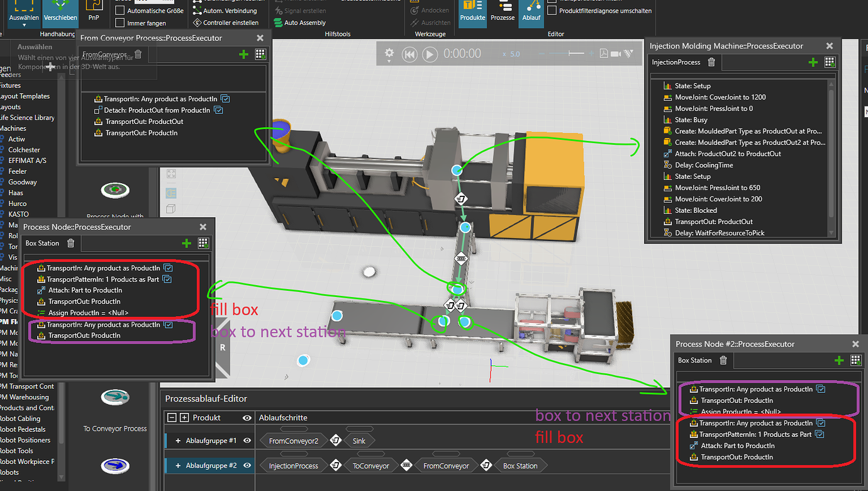
Task: Start simulation with the play button
Action: 430,54
